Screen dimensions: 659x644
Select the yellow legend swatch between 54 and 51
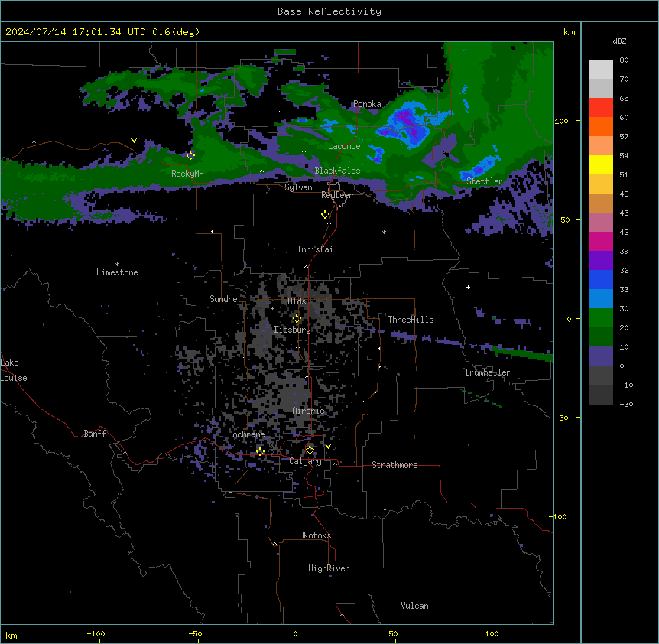pyautogui.click(x=601, y=164)
